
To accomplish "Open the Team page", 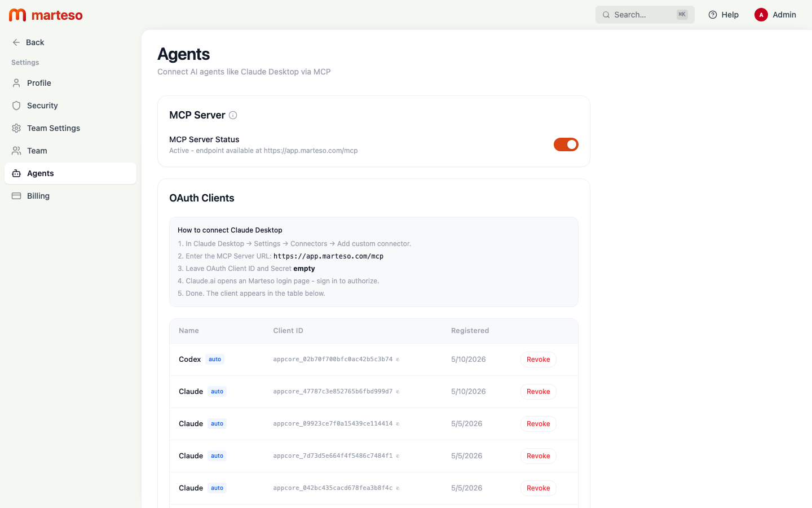I will (x=70, y=151).
